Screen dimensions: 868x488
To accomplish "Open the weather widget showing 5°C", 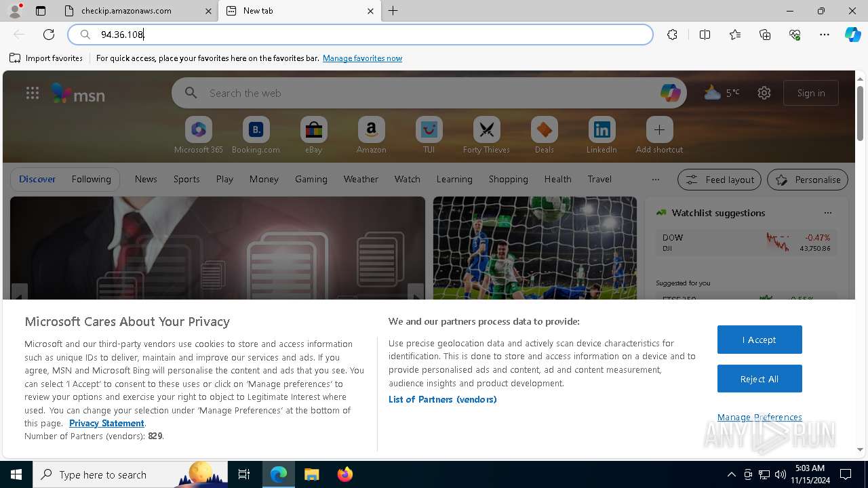I will click(722, 93).
